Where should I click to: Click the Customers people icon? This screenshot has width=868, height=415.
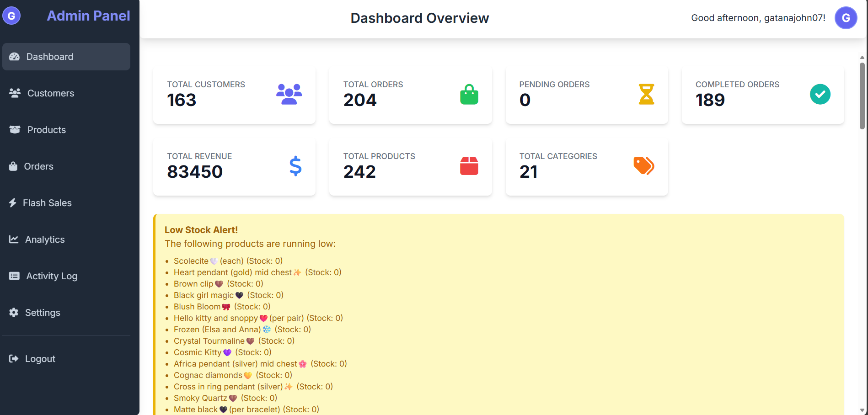click(14, 93)
